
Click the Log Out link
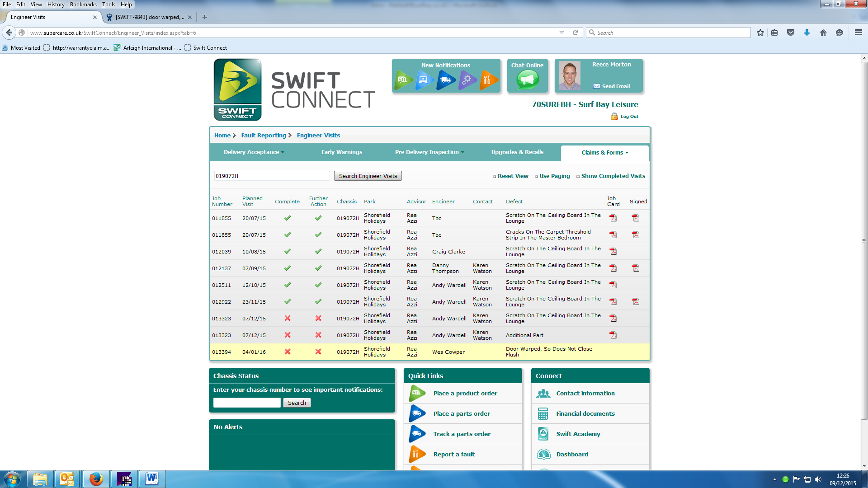(629, 117)
